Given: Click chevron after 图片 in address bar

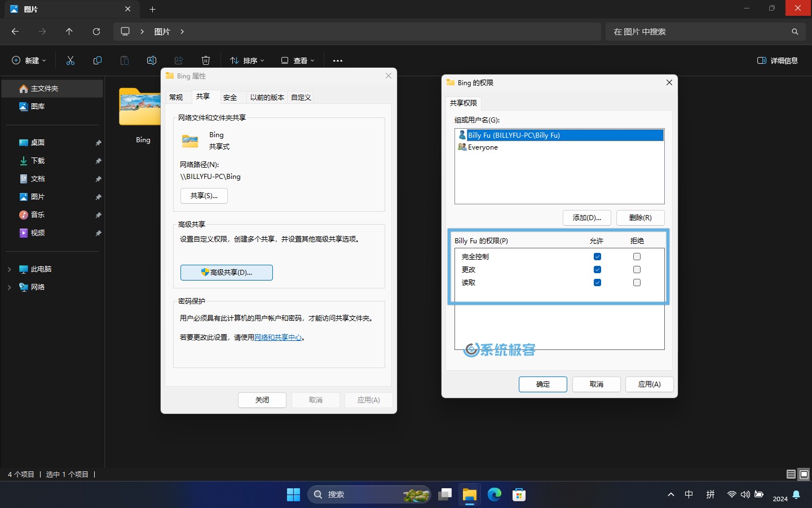Looking at the screenshot, I should (x=182, y=32).
